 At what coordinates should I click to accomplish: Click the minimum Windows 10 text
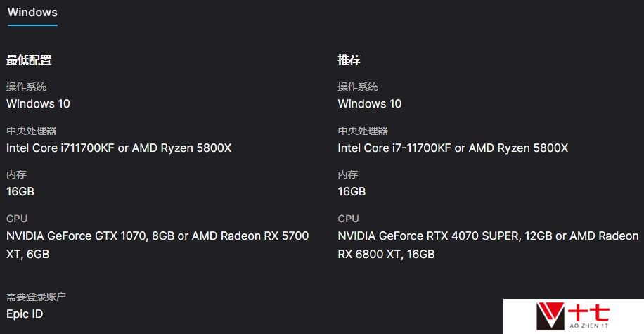coord(38,103)
